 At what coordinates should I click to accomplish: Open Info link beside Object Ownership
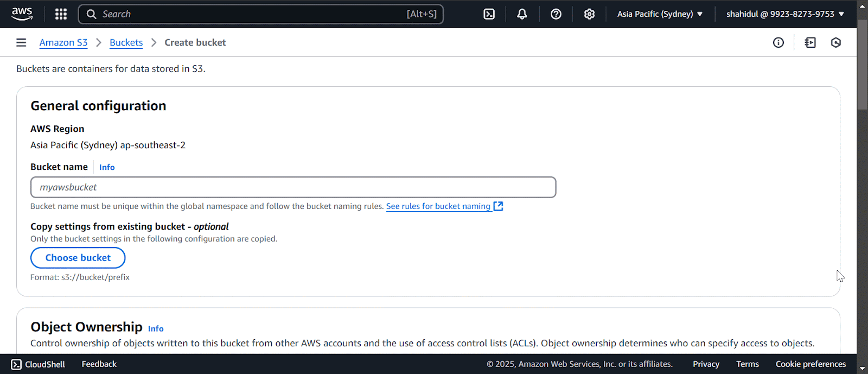[x=156, y=328]
